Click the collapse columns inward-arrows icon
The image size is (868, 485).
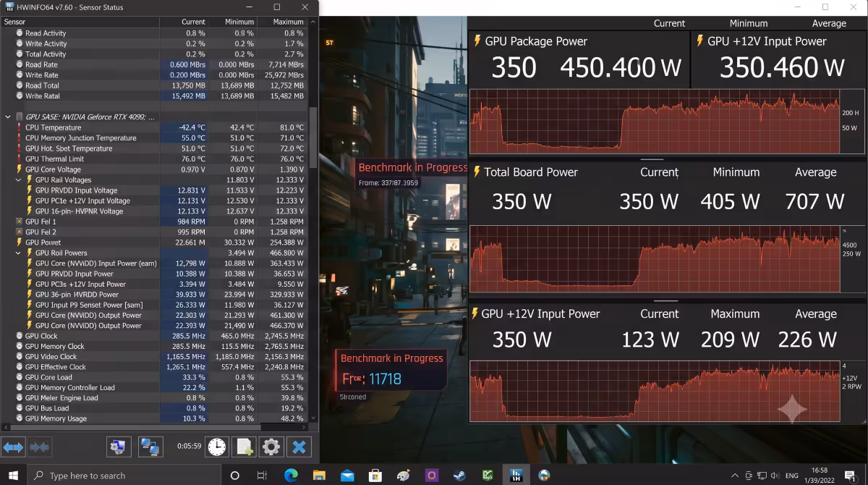[x=40, y=447]
